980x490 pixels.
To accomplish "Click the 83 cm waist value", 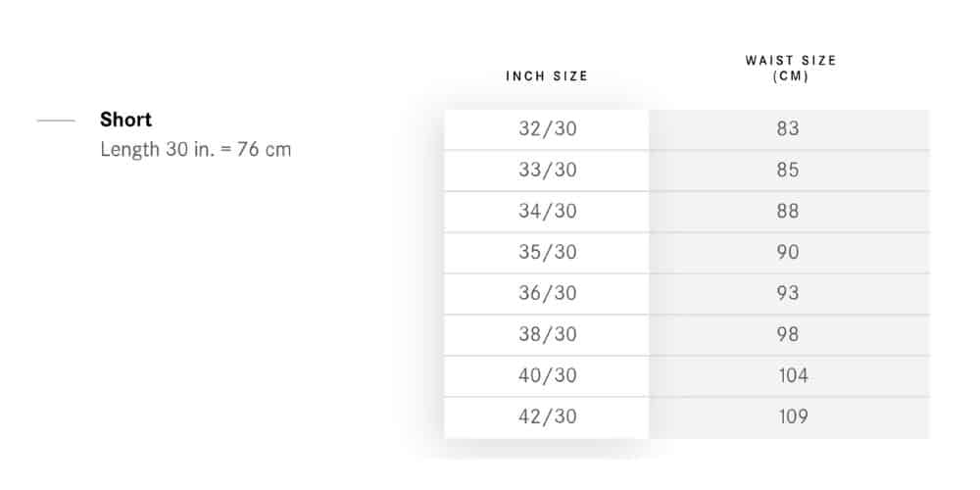I will (x=788, y=128).
